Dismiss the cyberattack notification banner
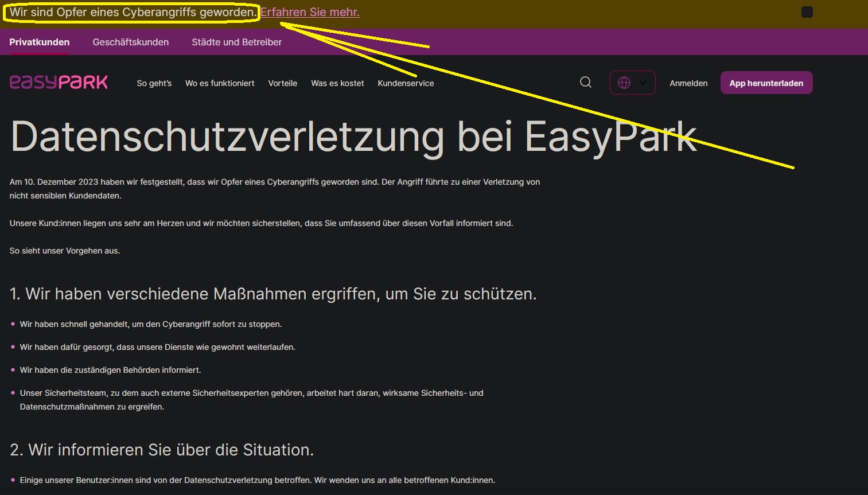This screenshot has height=495, width=868. 807,12
